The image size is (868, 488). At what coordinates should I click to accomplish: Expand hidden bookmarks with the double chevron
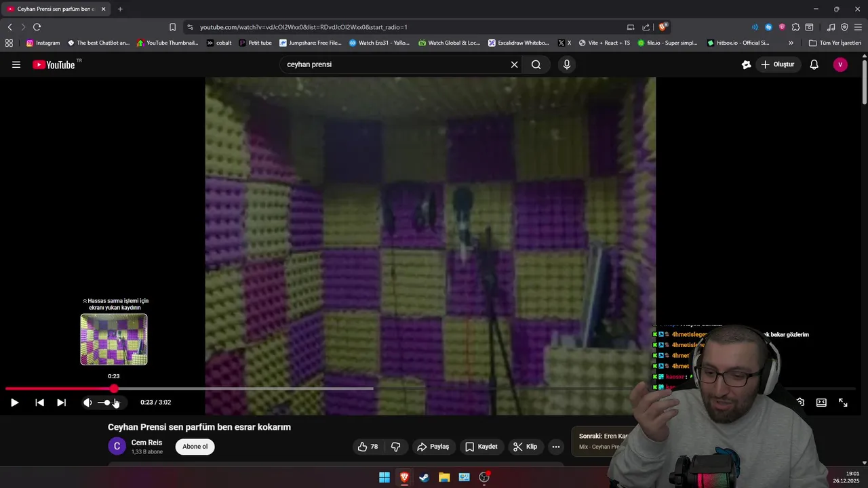click(x=791, y=43)
